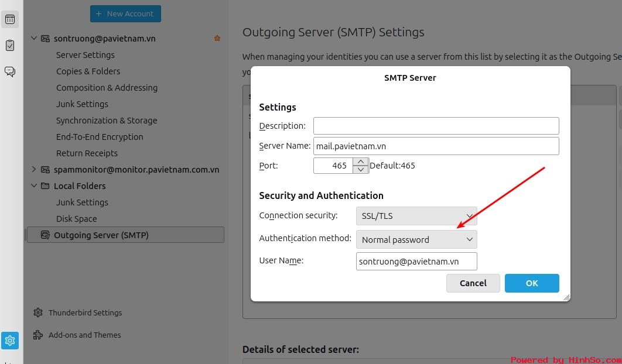Open the Tasks icon in the sidebar
This screenshot has width=622, height=364.
pyautogui.click(x=10, y=45)
